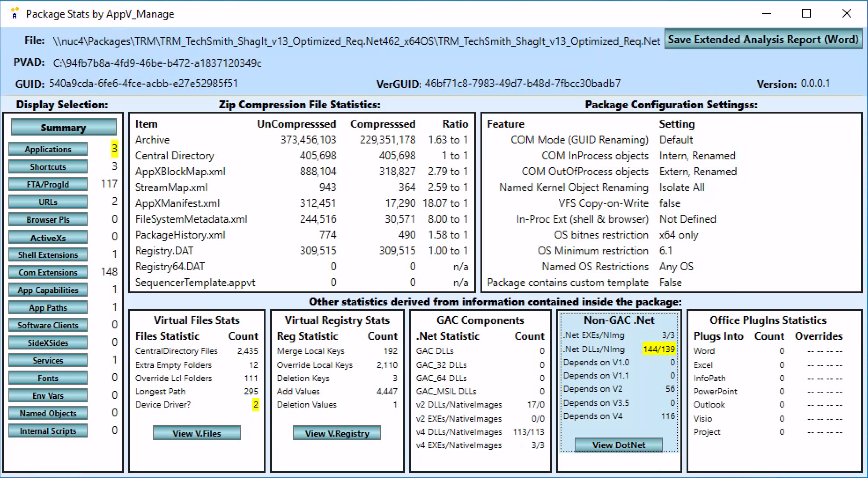Screen dimensions: 868x478
Task: Show Internal Scripts list
Action: pyautogui.click(x=48, y=431)
